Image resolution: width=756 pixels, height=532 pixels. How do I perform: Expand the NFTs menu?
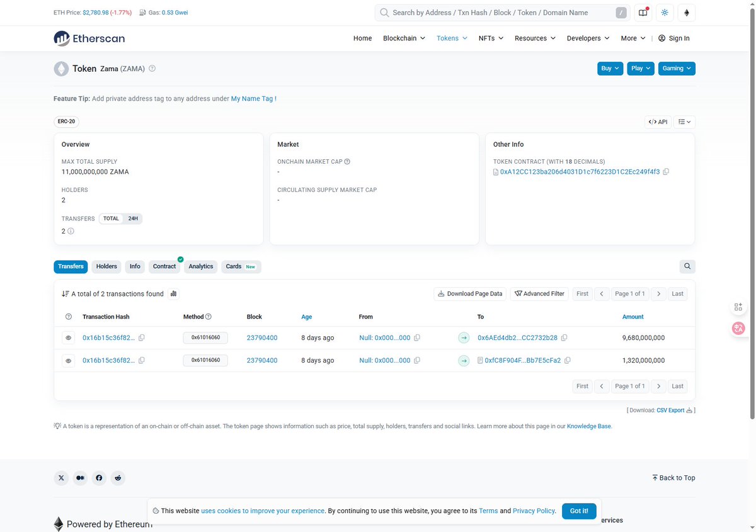[x=491, y=38]
